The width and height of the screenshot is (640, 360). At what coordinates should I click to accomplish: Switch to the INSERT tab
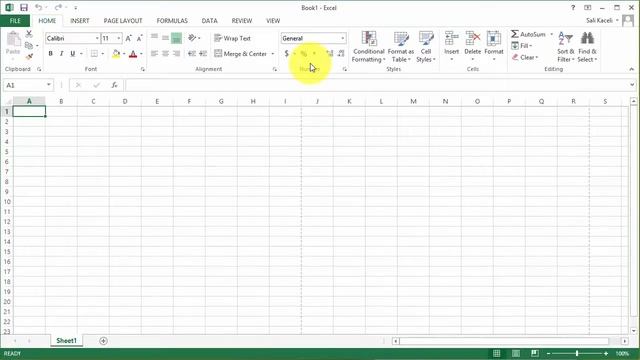pyautogui.click(x=80, y=21)
